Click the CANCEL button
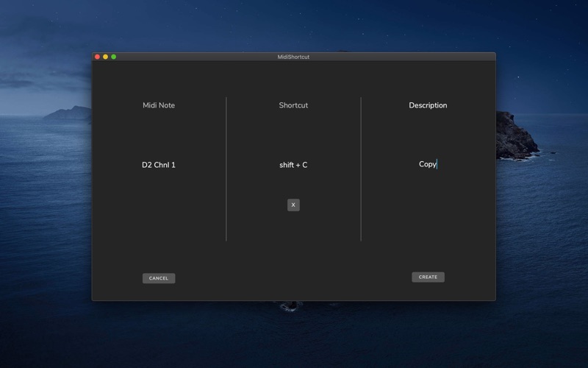588x368 pixels. (159, 278)
